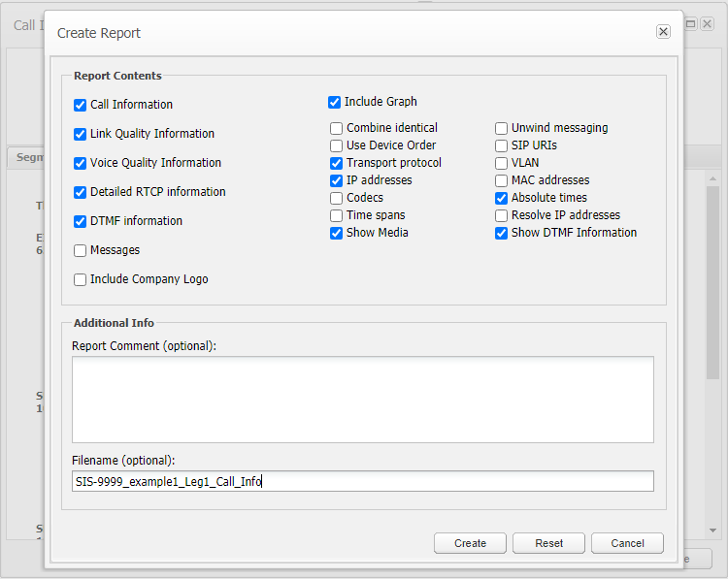Uncheck the Call Information checkbox

81,105
